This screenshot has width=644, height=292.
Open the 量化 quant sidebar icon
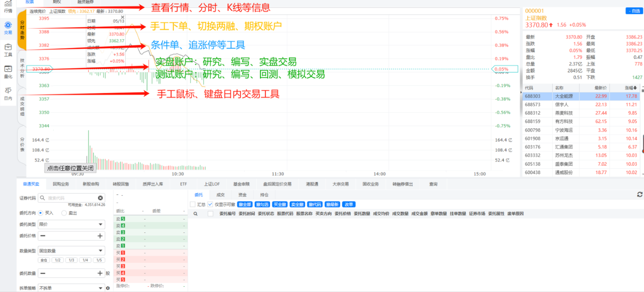pyautogui.click(x=8, y=71)
